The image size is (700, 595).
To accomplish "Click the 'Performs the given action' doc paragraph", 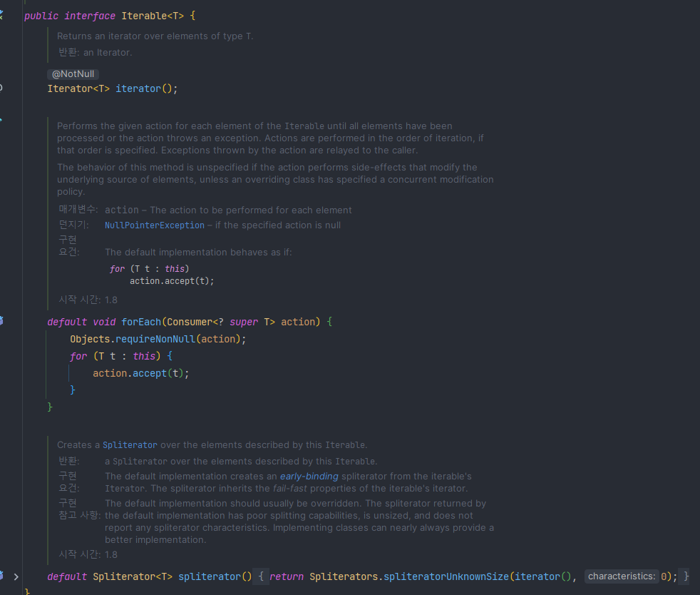I will (x=271, y=138).
